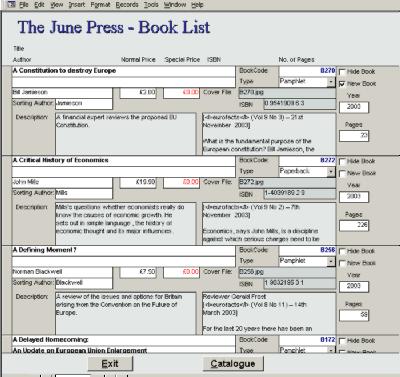Click author field Norman Blackwell
Viewport: 400px width, 377px height.
62,272
